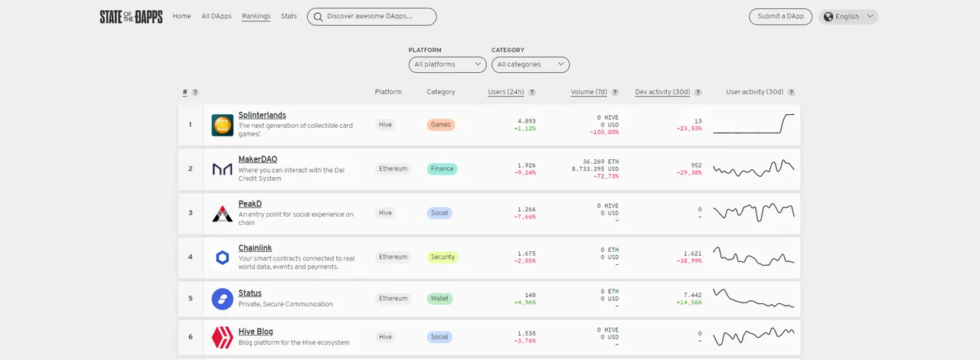Image resolution: width=980 pixels, height=360 pixels.
Task: Open the Chainlink hexagon logo
Action: 222,257
